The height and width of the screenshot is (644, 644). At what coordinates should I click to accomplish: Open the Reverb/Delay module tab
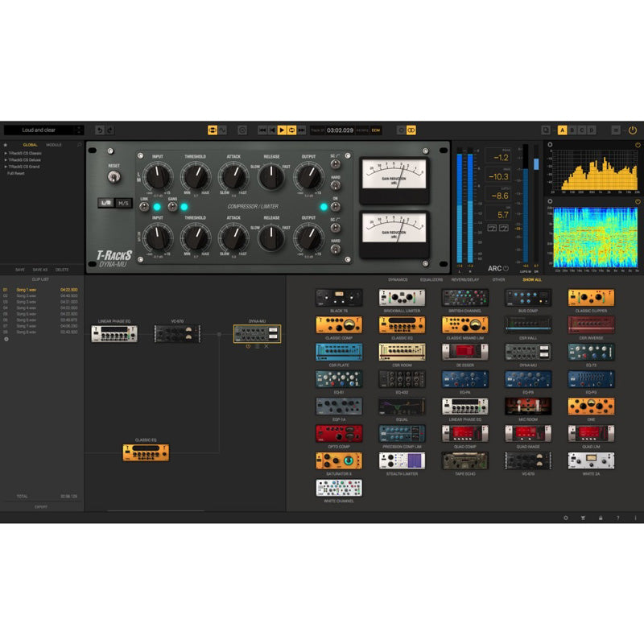(x=464, y=279)
